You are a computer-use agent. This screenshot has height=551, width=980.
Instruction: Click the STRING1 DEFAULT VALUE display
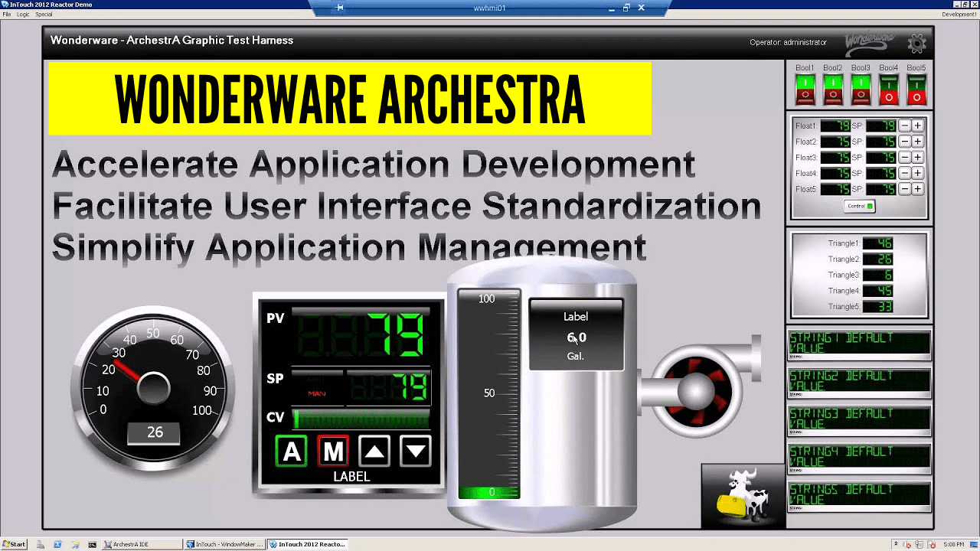tap(859, 345)
